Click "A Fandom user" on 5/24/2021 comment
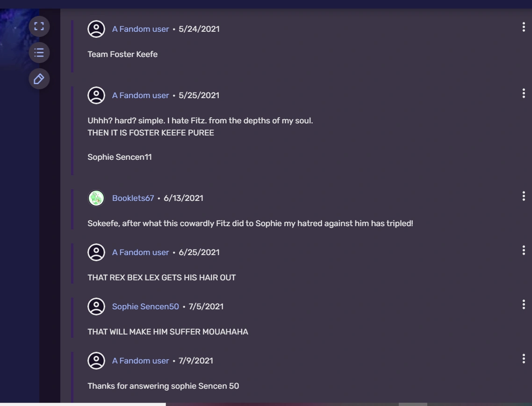532x406 pixels. tap(140, 29)
